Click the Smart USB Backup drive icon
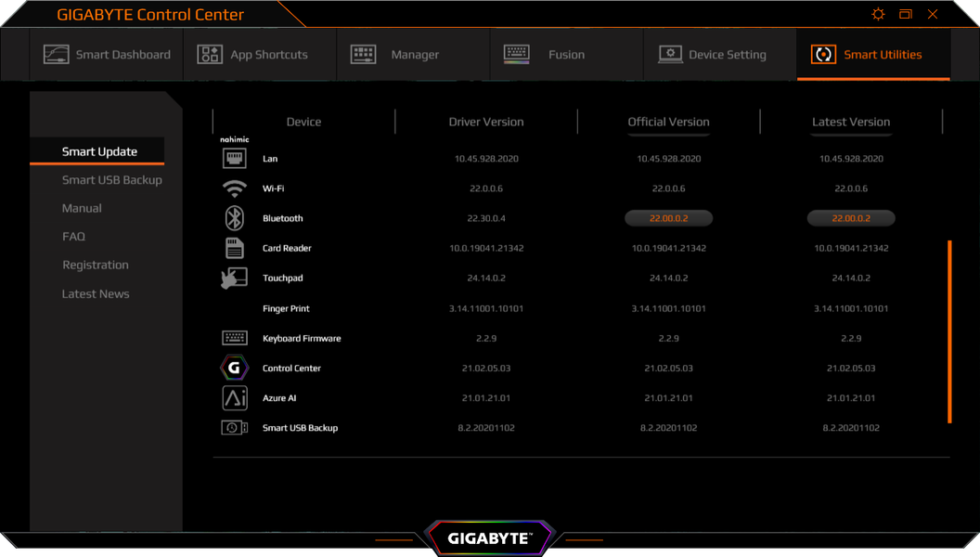Screen dimensions: 980x557 (235, 428)
